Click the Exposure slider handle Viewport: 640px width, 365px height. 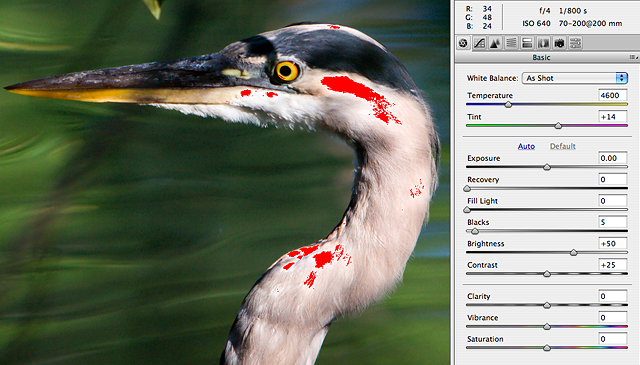coord(547,167)
